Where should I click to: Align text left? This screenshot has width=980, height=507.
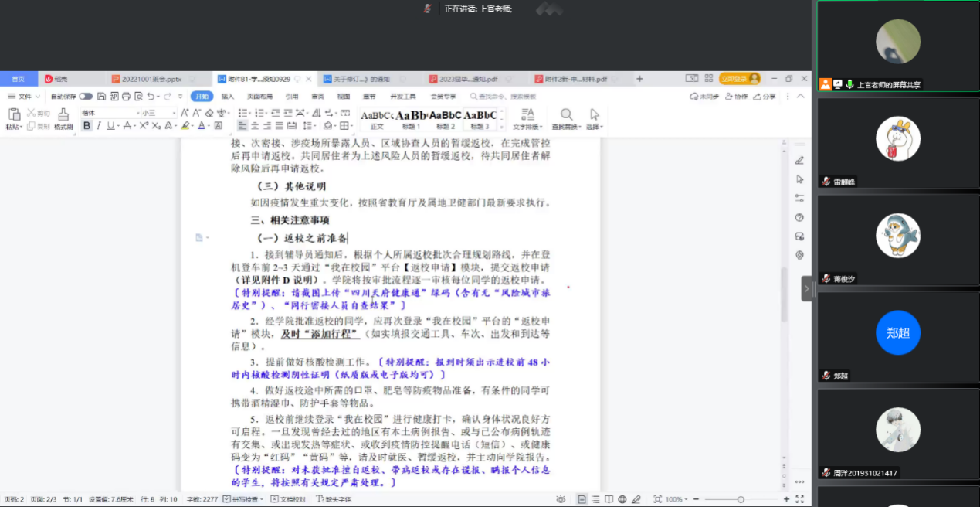(x=242, y=126)
